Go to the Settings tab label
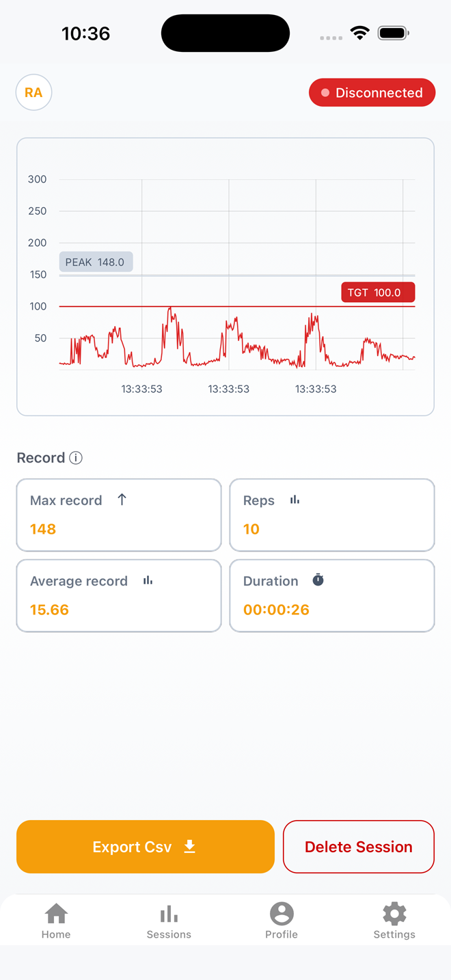 coord(394,934)
